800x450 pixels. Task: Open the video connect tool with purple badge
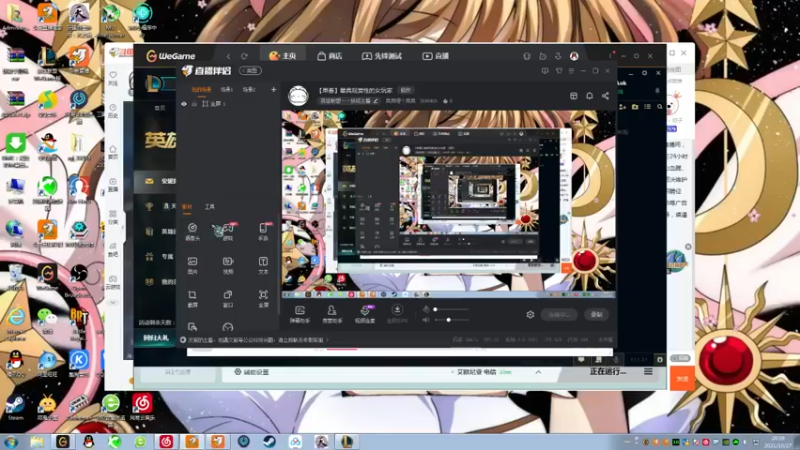click(x=365, y=314)
